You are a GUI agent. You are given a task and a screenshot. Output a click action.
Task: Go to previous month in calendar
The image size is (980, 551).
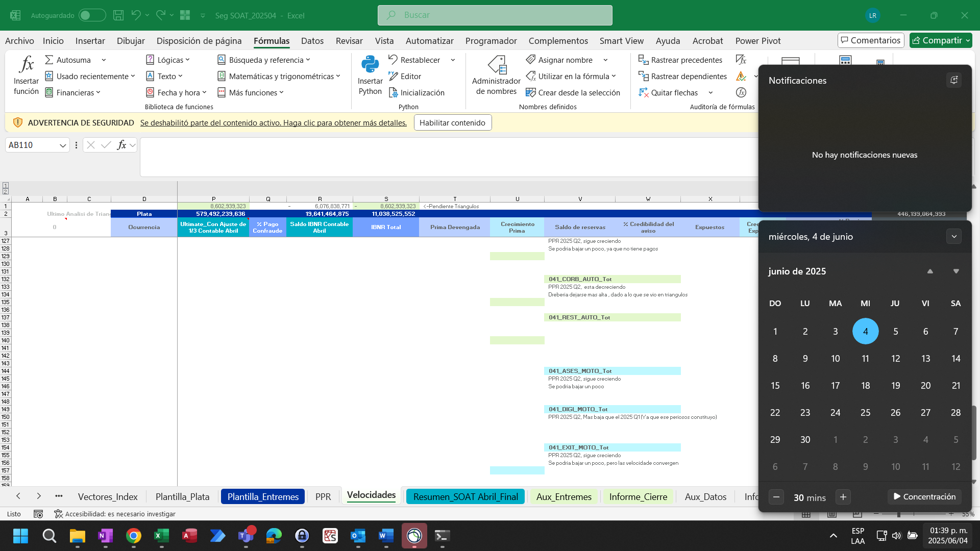click(x=930, y=271)
